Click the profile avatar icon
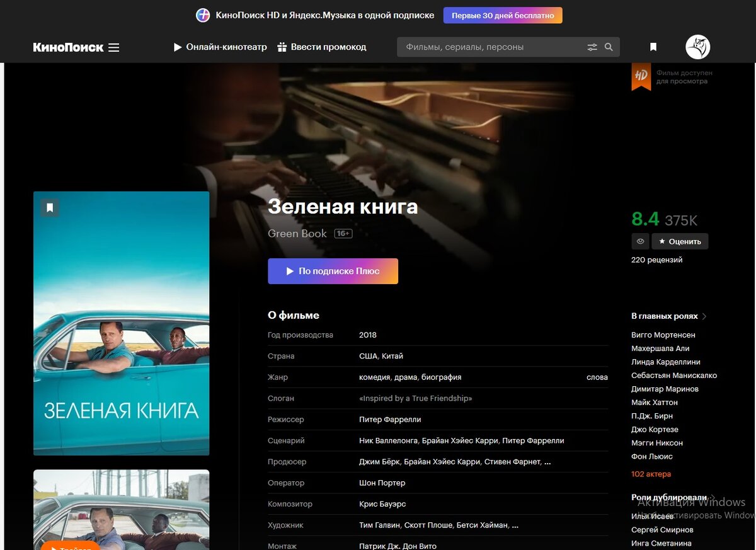The width and height of the screenshot is (756, 550). [x=697, y=47]
